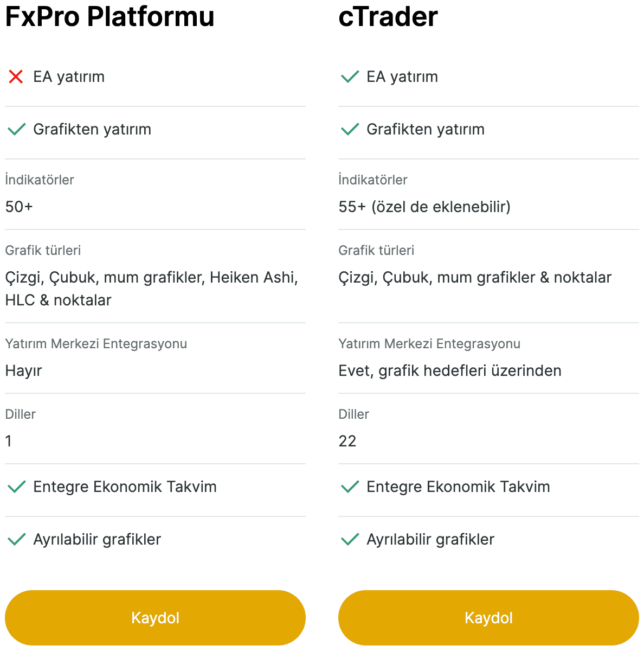Click cTrader Entegre Ekonomik Takvim checkmark
Screen dimensions: 644x652
350,487
